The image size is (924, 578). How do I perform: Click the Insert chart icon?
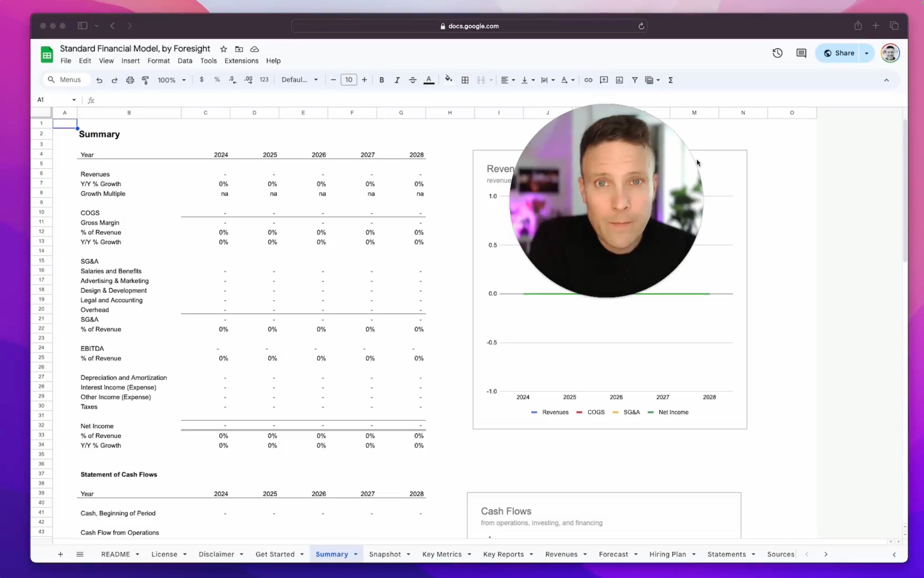pyautogui.click(x=619, y=80)
